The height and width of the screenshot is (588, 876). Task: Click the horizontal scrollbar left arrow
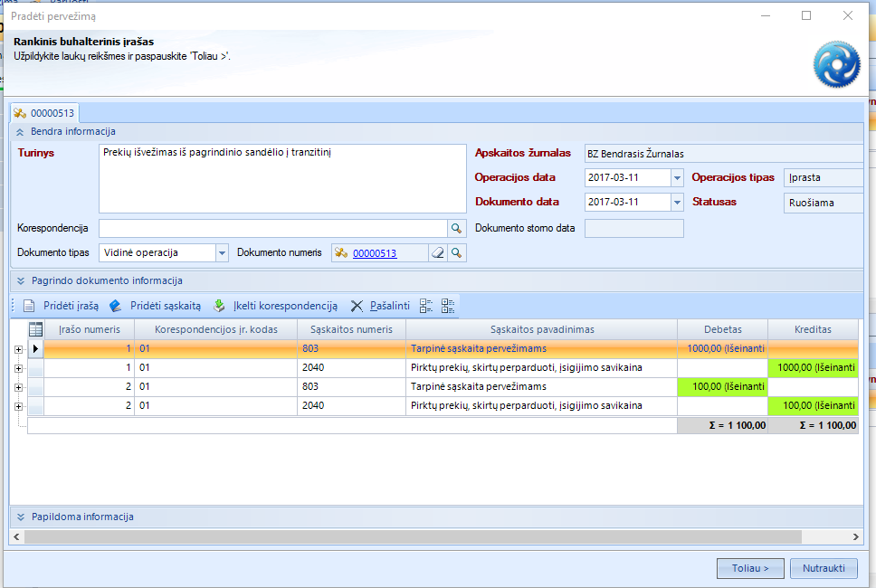click(17, 536)
